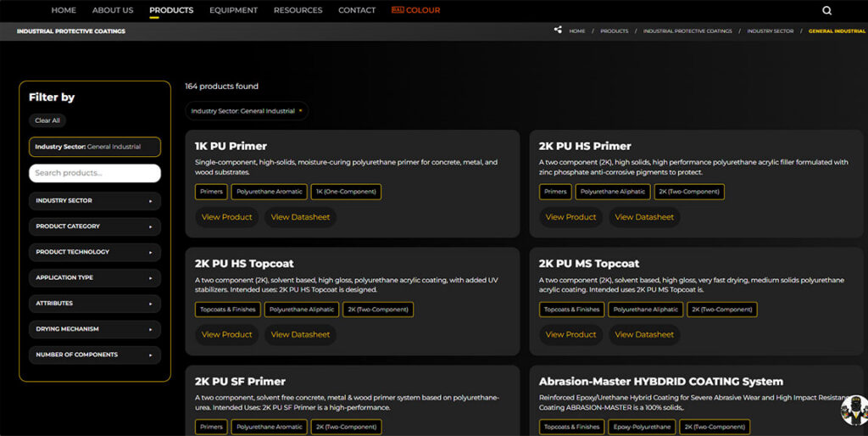Expand the Industry Sector filter
The width and height of the screenshot is (868, 436).
[x=95, y=200]
